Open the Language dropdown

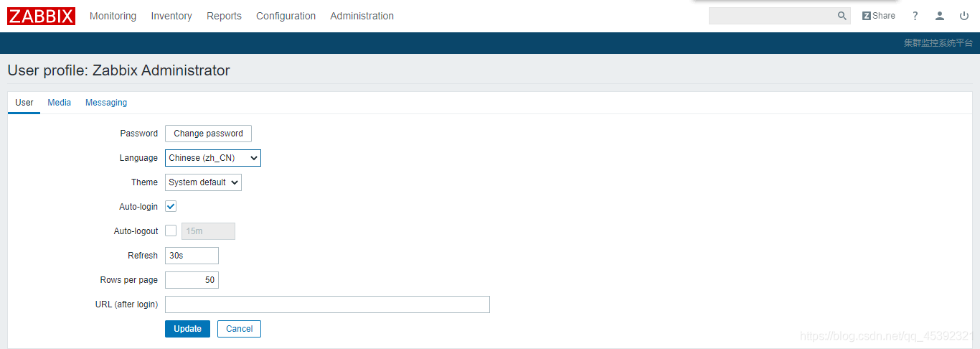[x=213, y=158]
